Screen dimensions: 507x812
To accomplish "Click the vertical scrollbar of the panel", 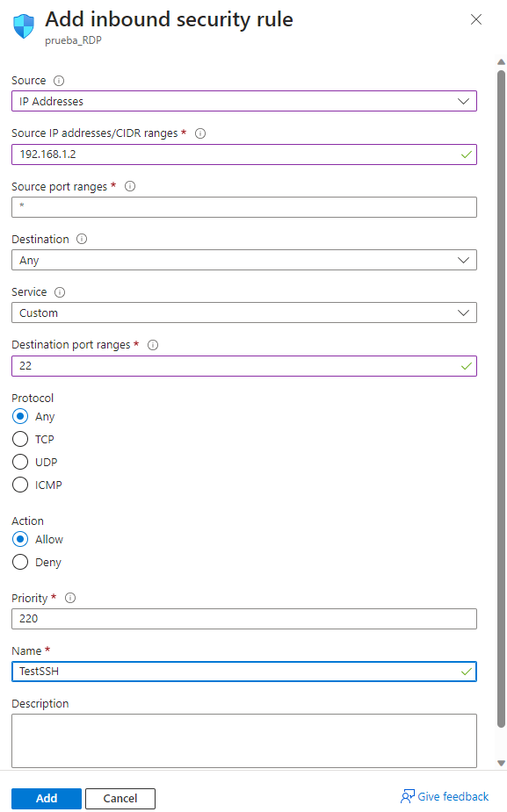I will pyautogui.click(x=501, y=399).
